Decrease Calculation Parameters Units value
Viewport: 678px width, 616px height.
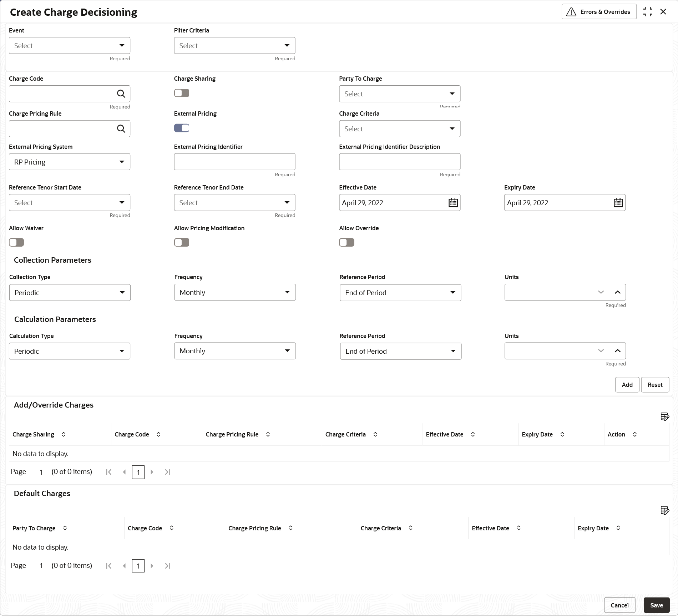pyautogui.click(x=601, y=351)
